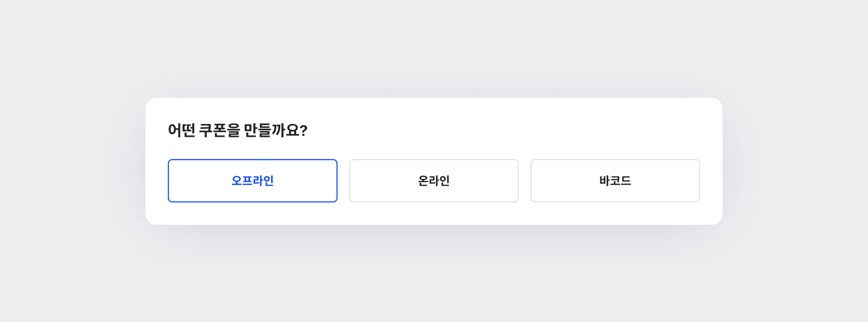Click the blue 오프라인 text label
The height and width of the screenshot is (322, 868).
[x=252, y=181]
